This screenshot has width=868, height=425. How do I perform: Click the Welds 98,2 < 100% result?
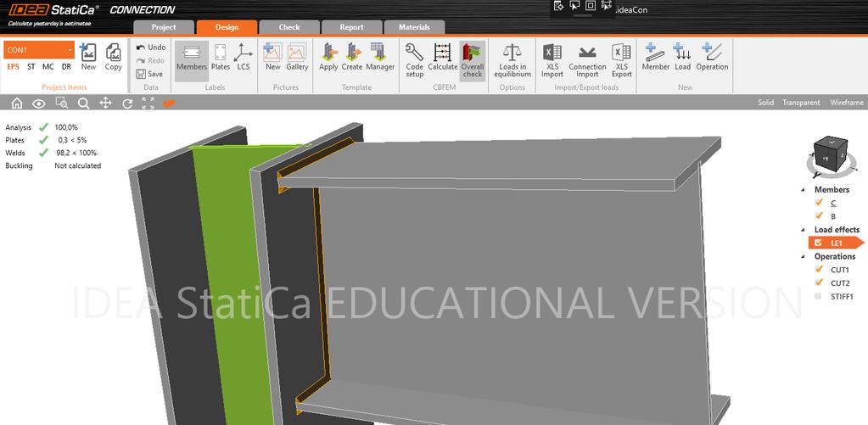click(76, 153)
